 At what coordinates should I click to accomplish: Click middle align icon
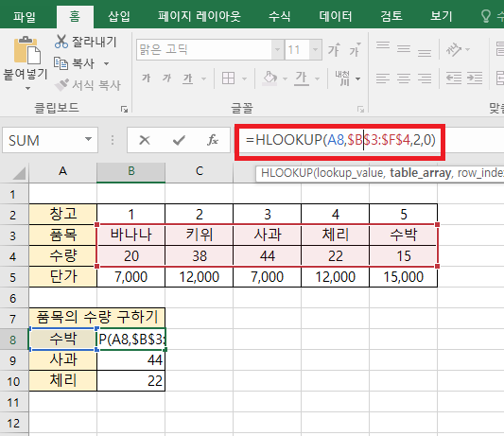404,49
